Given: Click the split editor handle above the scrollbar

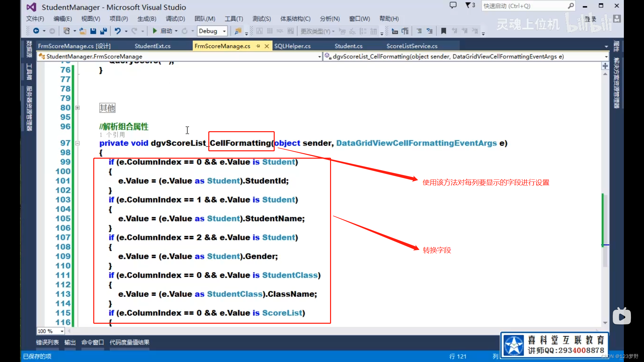Looking at the screenshot, I should coord(605,66).
